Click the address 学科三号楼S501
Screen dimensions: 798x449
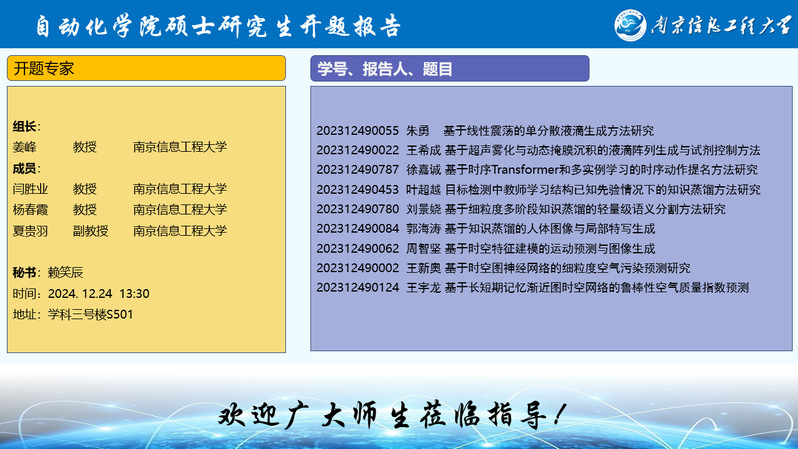91,315
